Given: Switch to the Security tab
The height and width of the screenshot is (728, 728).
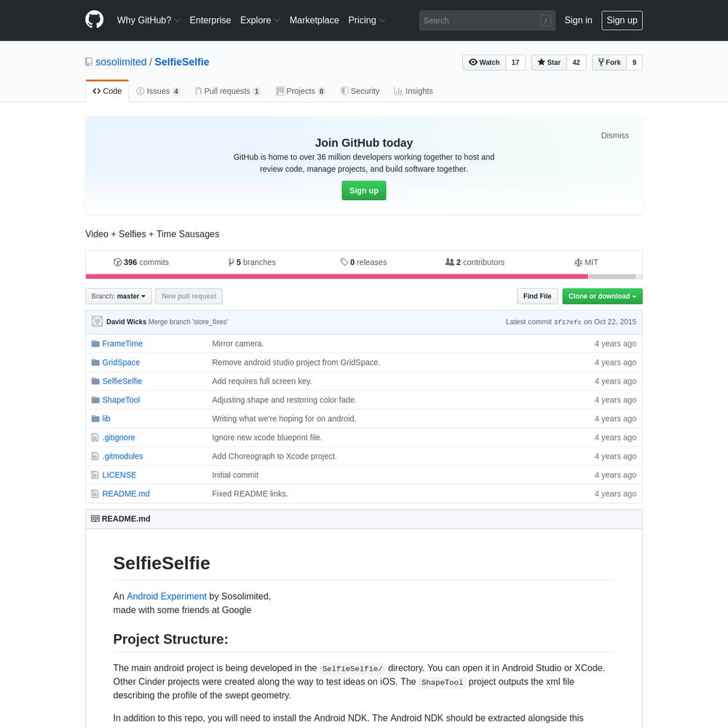Looking at the screenshot, I should [360, 91].
